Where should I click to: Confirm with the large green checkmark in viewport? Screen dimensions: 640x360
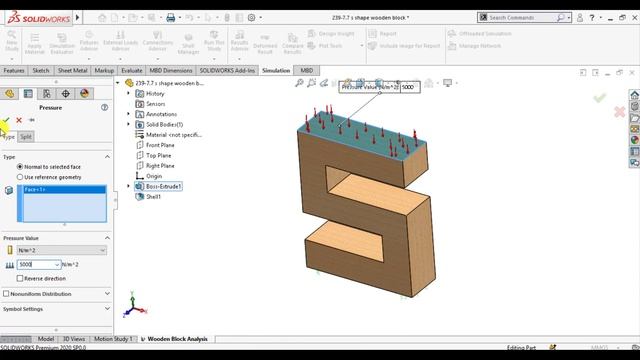tap(600, 98)
